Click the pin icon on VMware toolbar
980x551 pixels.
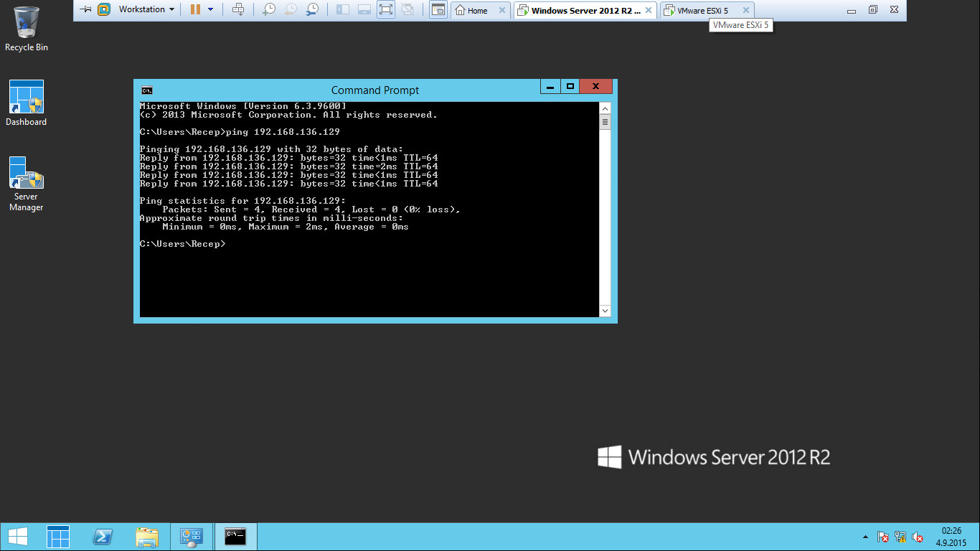click(85, 9)
